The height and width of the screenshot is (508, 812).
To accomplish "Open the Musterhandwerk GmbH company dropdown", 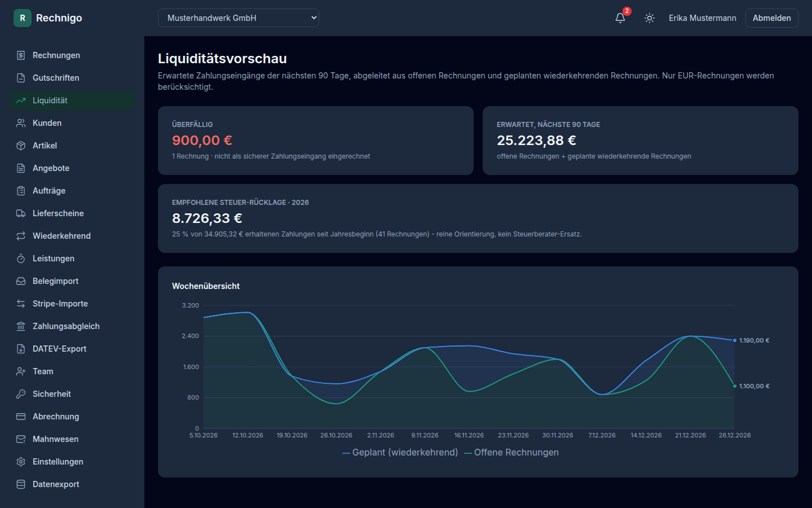I will coord(239,18).
